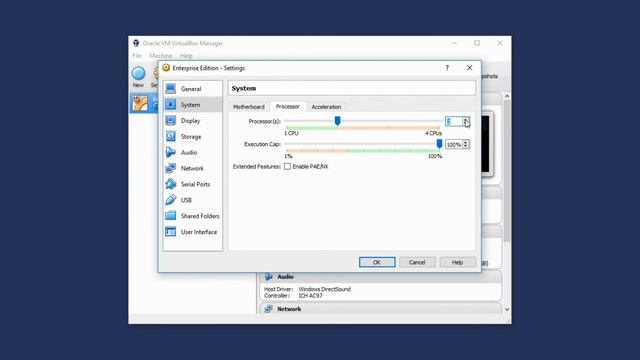Image resolution: width=640 pixels, height=360 pixels.
Task: Open the File menu in VirtualBox Manager
Action: tap(137, 56)
